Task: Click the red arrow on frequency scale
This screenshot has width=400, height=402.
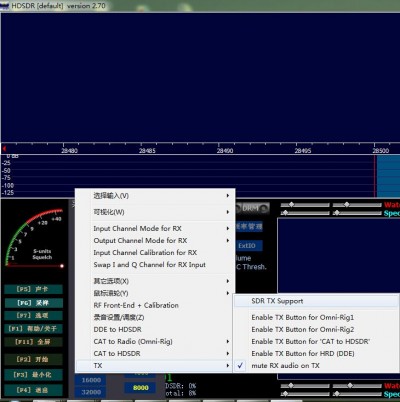Action: pyautogui.click(x=4, y=148)
